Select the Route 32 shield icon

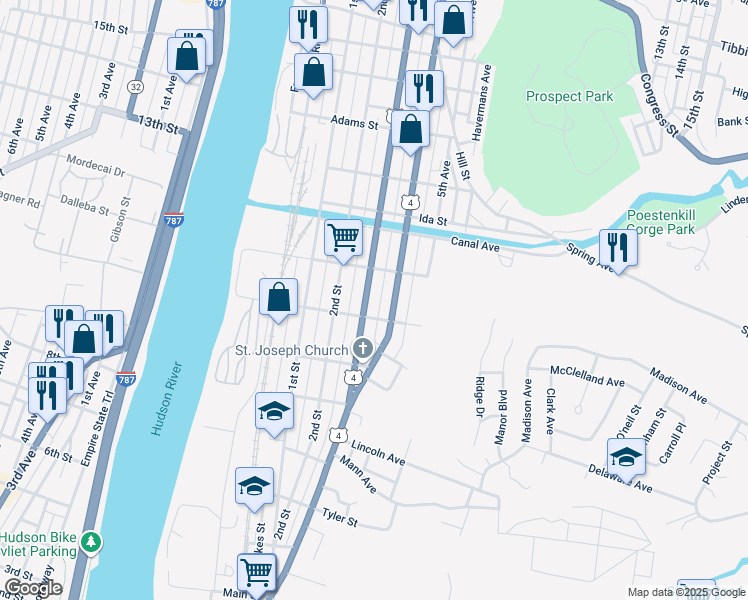(136, 87)
